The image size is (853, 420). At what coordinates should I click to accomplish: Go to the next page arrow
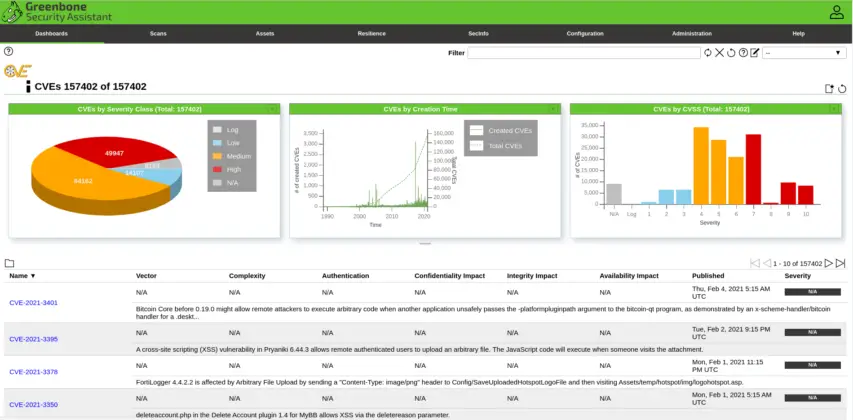(828, 263)
